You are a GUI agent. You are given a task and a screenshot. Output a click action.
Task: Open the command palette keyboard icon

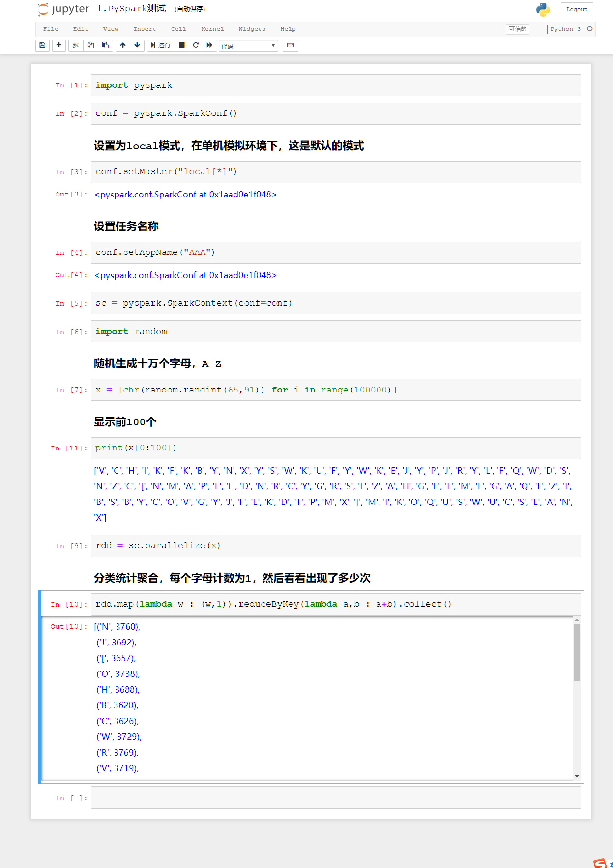pos(291,46)
